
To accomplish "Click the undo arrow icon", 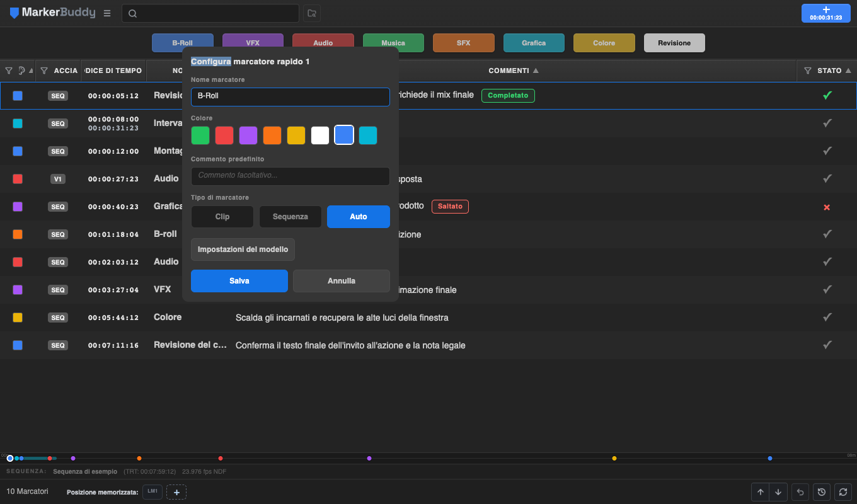I will (x=800, y=492).
